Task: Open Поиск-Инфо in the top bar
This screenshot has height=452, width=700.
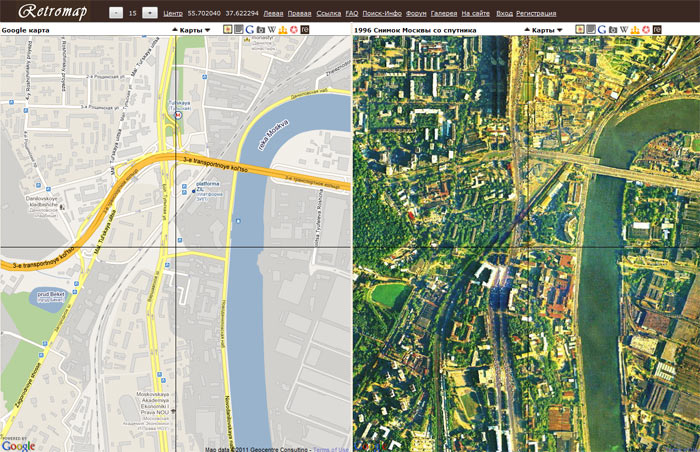Action: point(382,13)
